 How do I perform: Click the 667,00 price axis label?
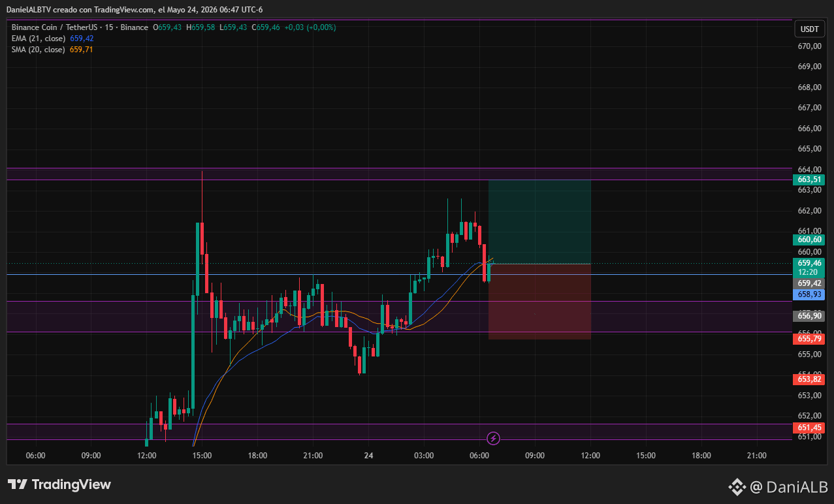pyautogui.click(x=809, y=108)
